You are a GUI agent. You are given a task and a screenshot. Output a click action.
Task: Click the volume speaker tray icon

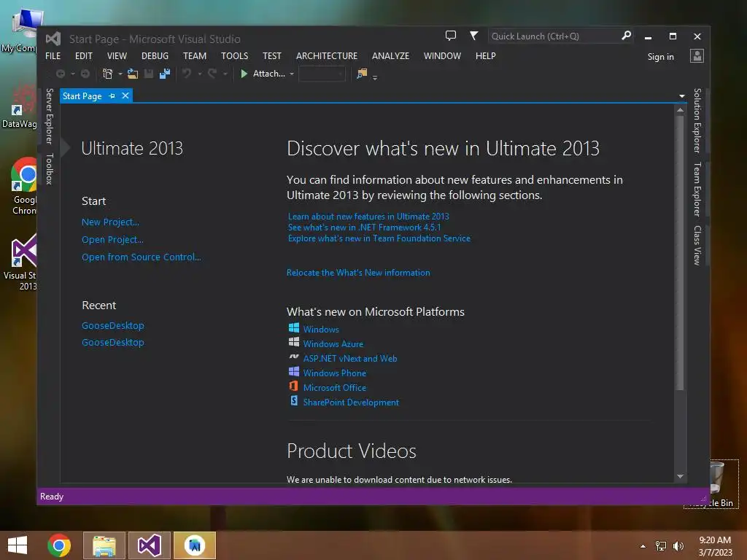tap(678, 546)
